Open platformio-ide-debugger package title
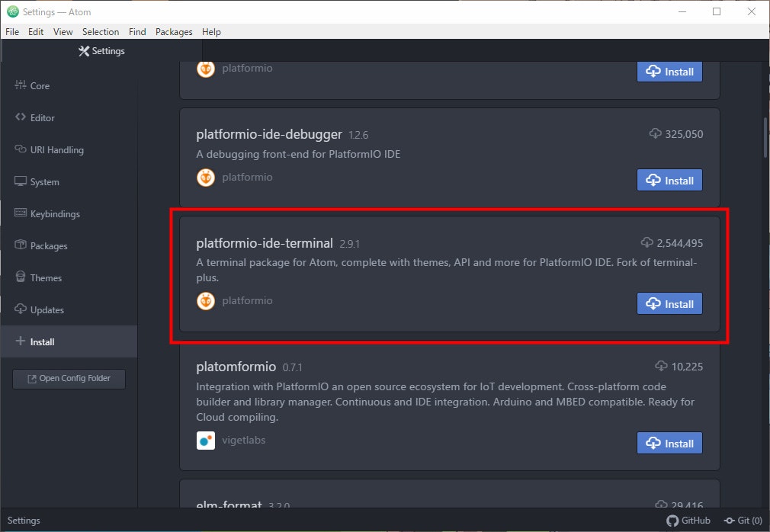The image size is (770, 532). pos(269,134)
